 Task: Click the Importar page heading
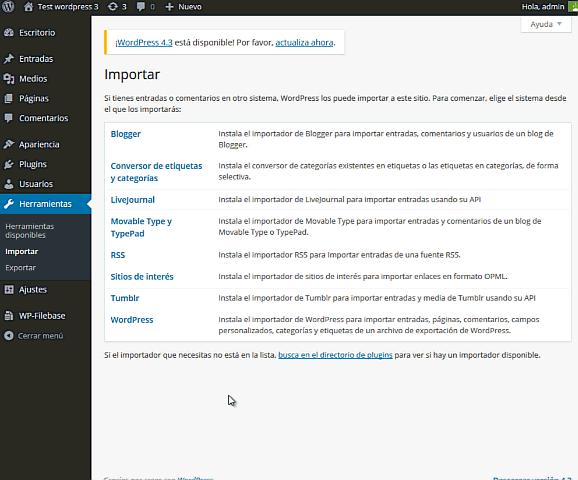click(132, 74)
